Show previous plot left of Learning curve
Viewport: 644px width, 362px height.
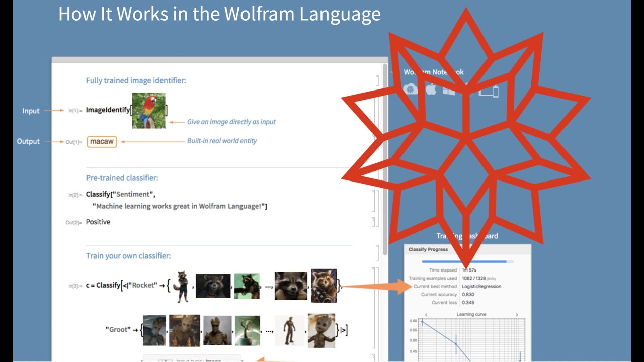click(x=427, y=314)
